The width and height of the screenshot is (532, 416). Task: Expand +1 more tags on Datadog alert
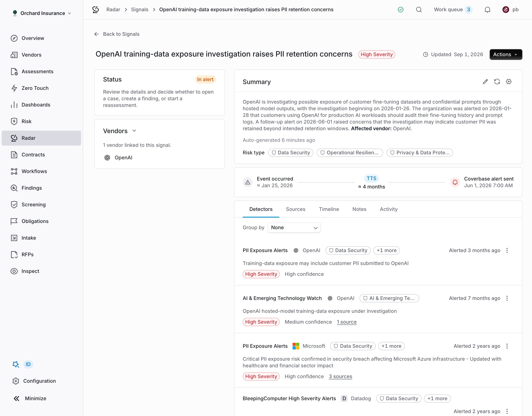pos(437,399)
